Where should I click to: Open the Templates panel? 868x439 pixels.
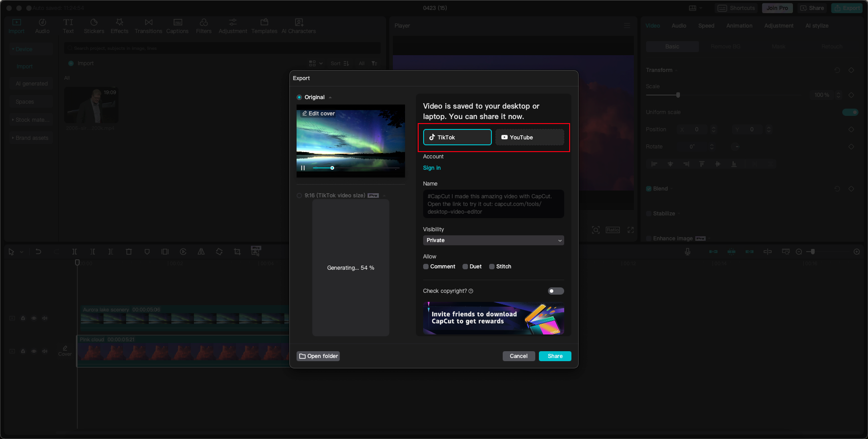pyautogui.click(x=264, y=25)
